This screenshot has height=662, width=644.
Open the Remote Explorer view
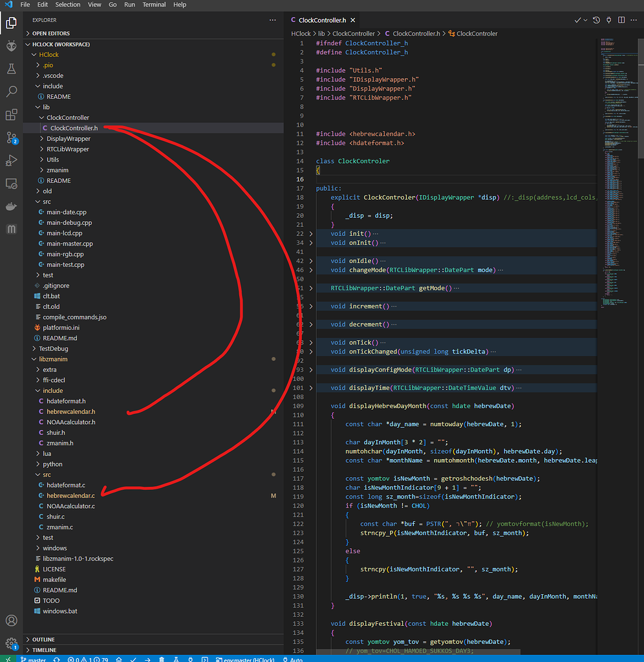[x=12, y=184]
